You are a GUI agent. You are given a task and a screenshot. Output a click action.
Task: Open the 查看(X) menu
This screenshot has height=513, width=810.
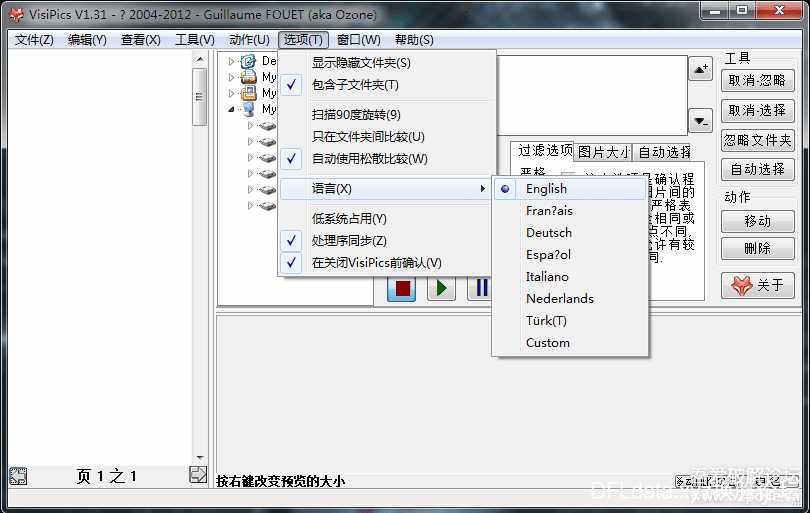141,40
